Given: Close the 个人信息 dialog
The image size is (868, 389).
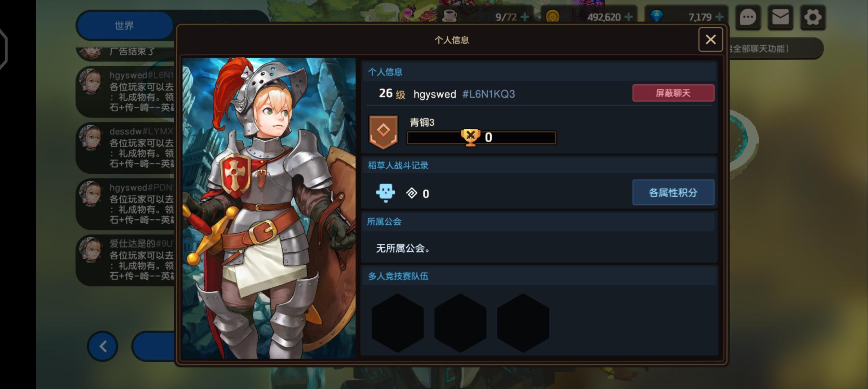Looking at the screenshot, I should pyautogui.click(x=710, y=40).
